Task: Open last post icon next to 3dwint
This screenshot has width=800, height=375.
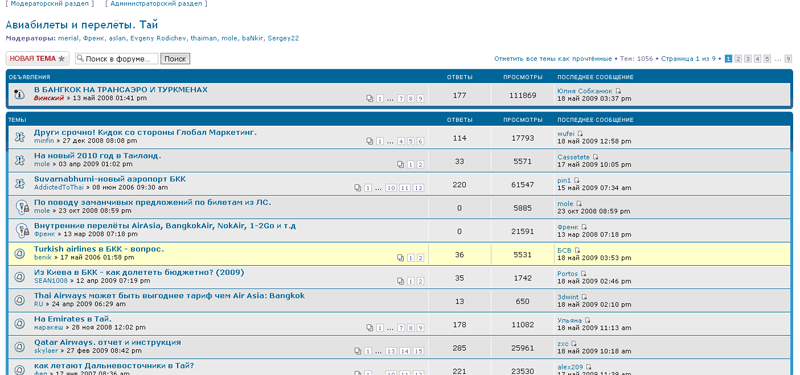Action: pyautogui.click(x=585, y=297)
